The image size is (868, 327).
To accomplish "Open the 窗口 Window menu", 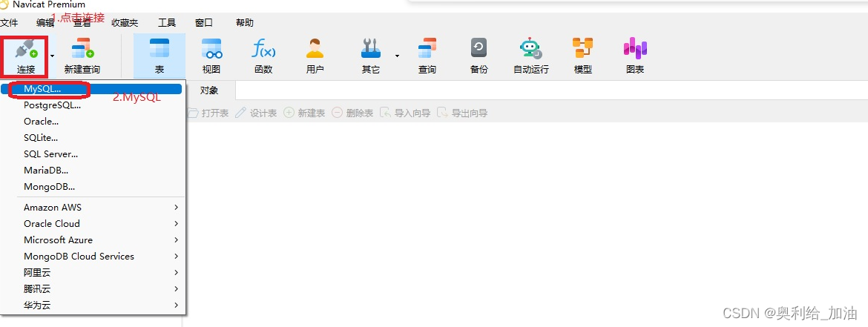I will (x=204, y=23).
